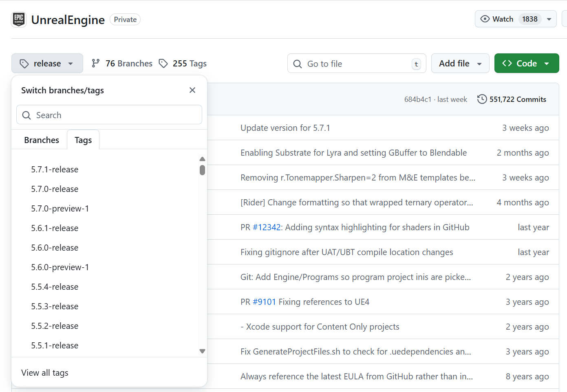The width and height of the screenshot is (567, 392).
Task: Open the green Code dropdown
Action: pyautogui.click(x=527, y=63)
